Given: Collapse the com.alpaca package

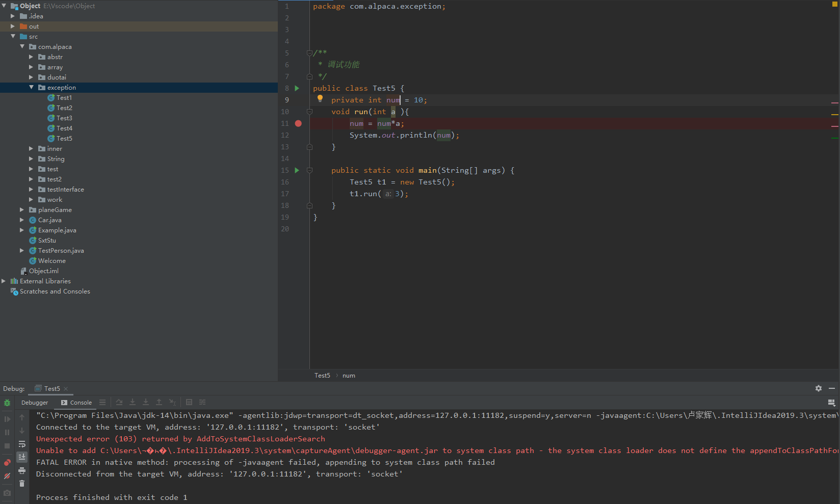Looking at the screenshot, I should pyautogui.click(x=22, y=46).
